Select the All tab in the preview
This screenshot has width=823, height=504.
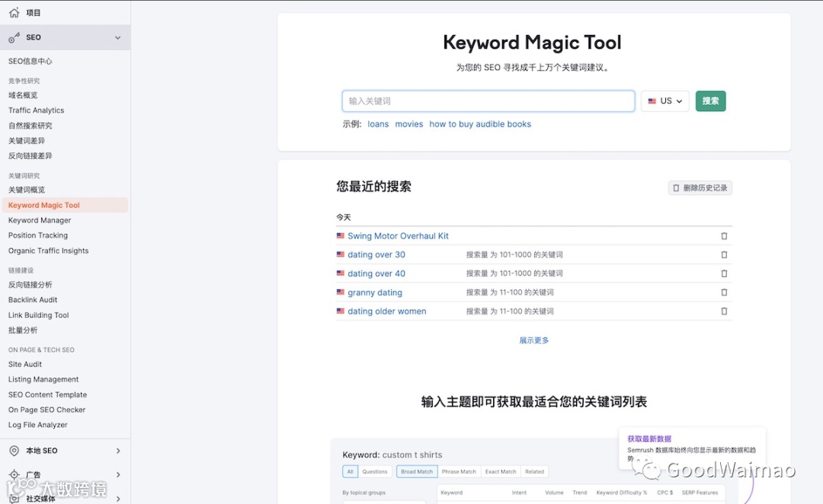click(x=350, y=471)
